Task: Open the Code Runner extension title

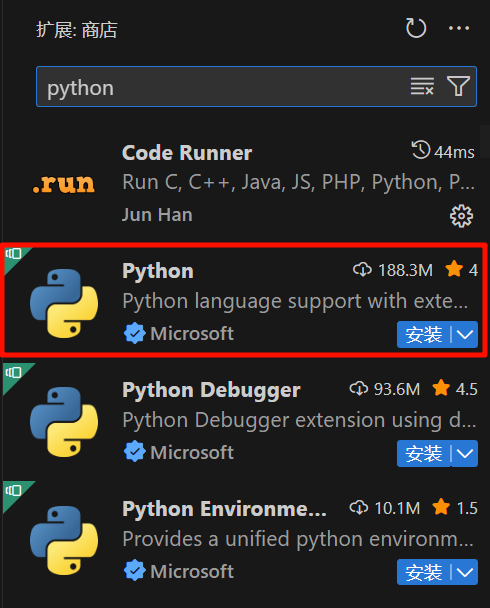Action: [x=187, y=153]
